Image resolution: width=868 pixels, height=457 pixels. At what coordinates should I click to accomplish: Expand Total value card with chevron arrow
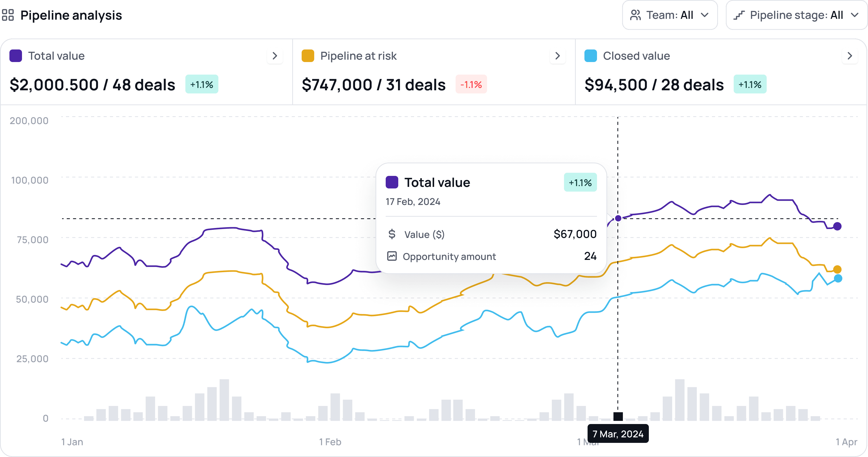pyautogui.click(x=275, y=56)
